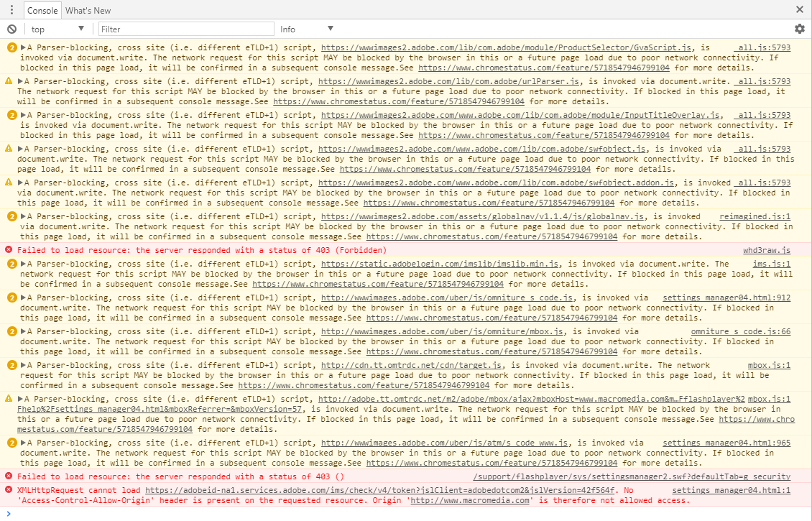812x521 pixels.
Task: Open the settingsmanager2.swf resource link
Action: point(632,476)
